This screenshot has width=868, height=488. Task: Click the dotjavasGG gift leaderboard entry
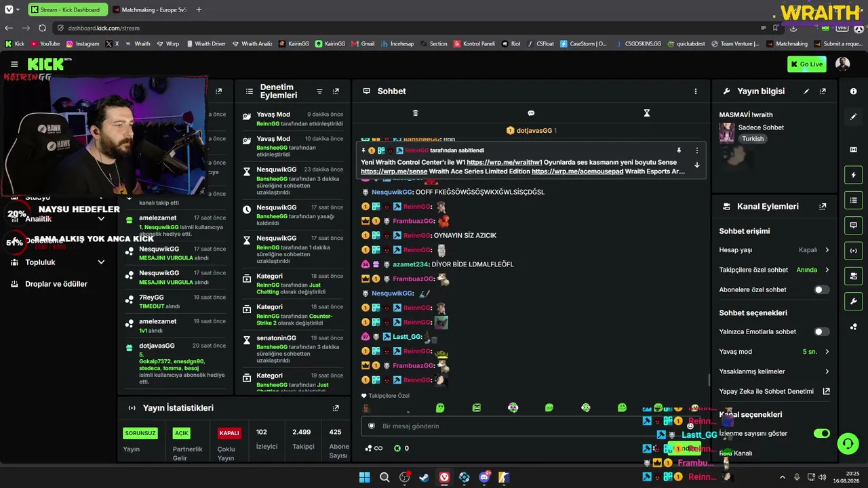[532, 131]
